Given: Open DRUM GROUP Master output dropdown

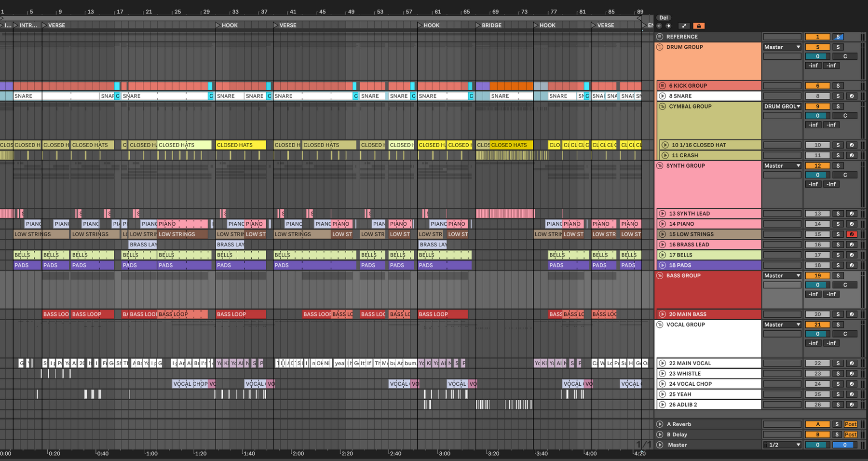Looking at the screenshot, I should (782, 47).
